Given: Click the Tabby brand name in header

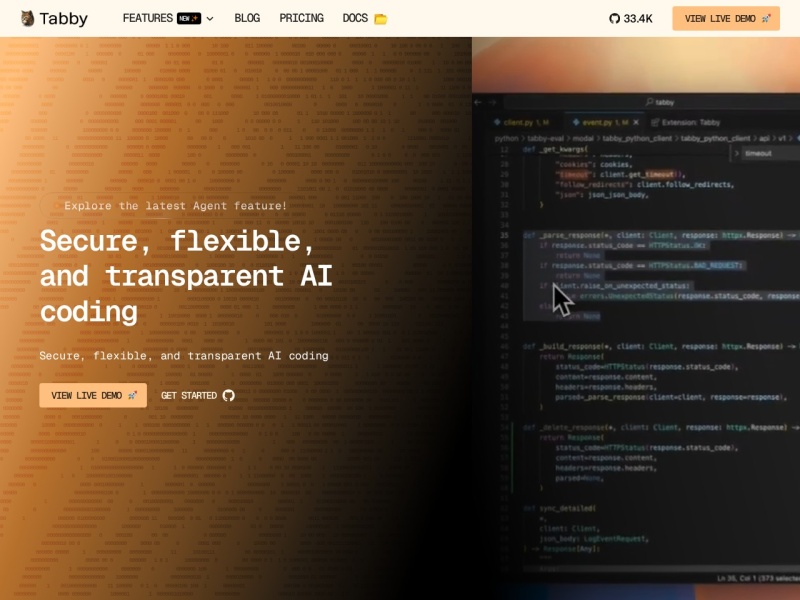Looking at the screenshot, I should (64, 18).
